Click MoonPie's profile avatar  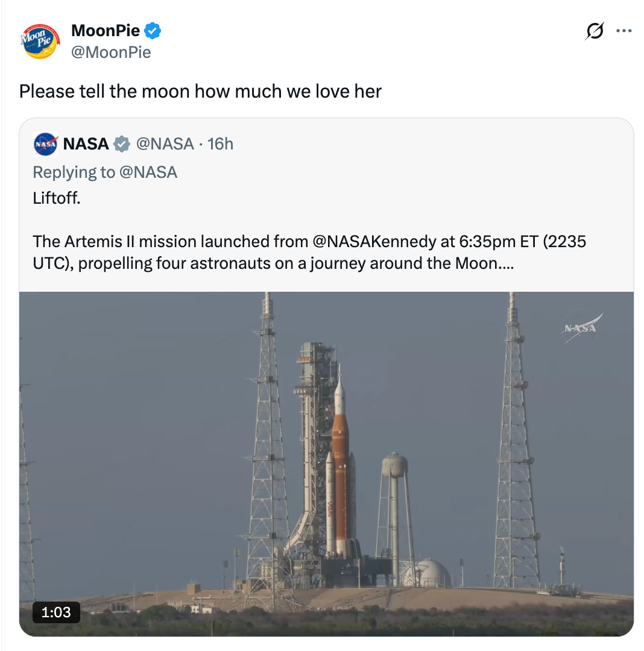(x=39, y=41)
